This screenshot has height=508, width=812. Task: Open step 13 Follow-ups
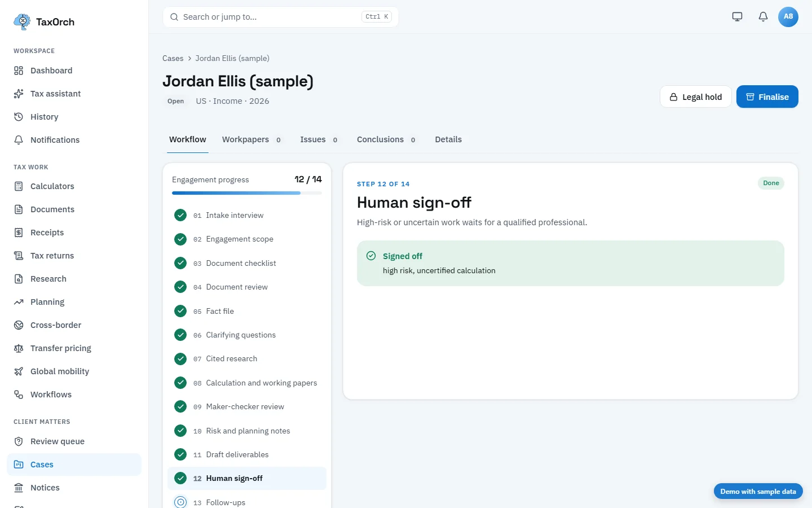click(247, 502)
